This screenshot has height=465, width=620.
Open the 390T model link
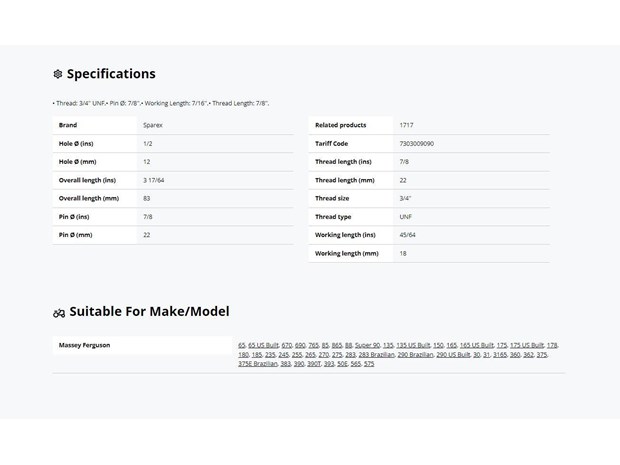[x=314, y=364]
